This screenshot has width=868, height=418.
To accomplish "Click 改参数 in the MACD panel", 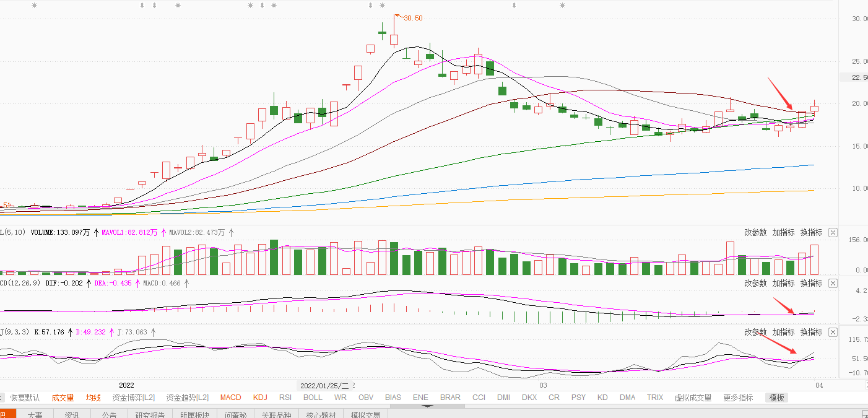I will click(x=755, y=283).
